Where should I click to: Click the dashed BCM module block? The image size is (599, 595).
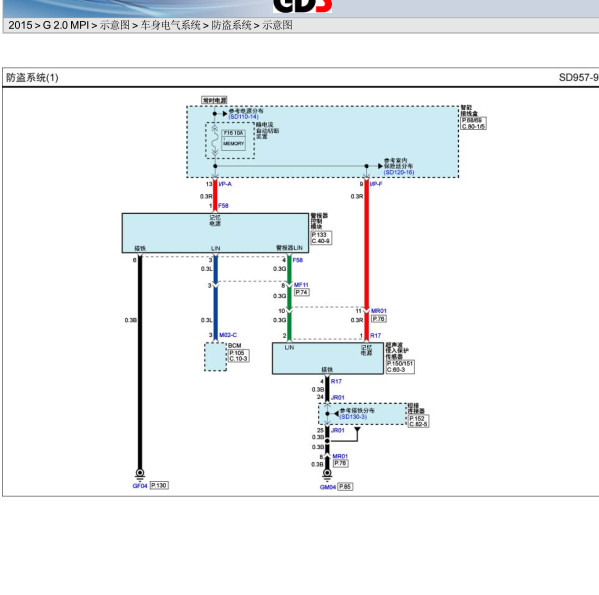215,357
